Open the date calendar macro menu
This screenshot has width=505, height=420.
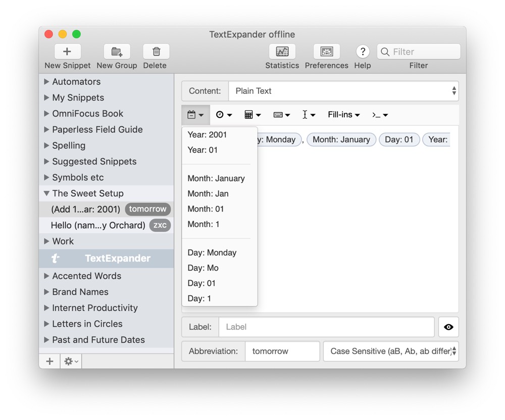[195, 115]
